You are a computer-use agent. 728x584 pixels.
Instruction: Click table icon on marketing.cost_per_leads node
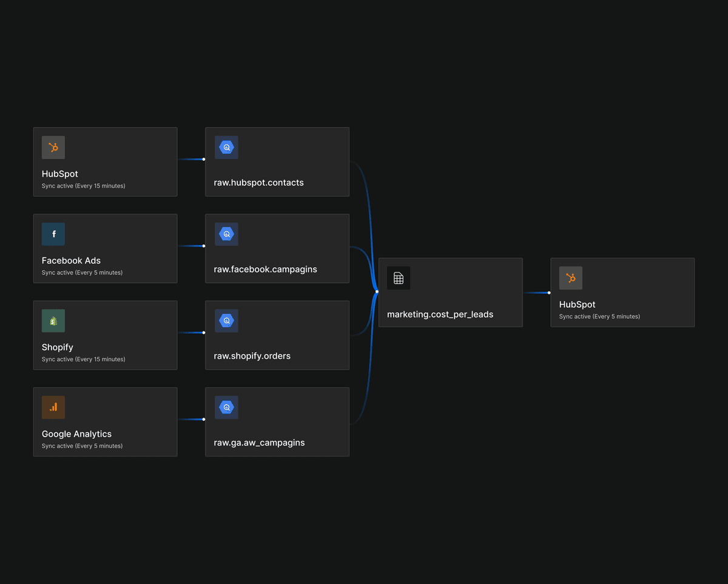pos(399,278)
